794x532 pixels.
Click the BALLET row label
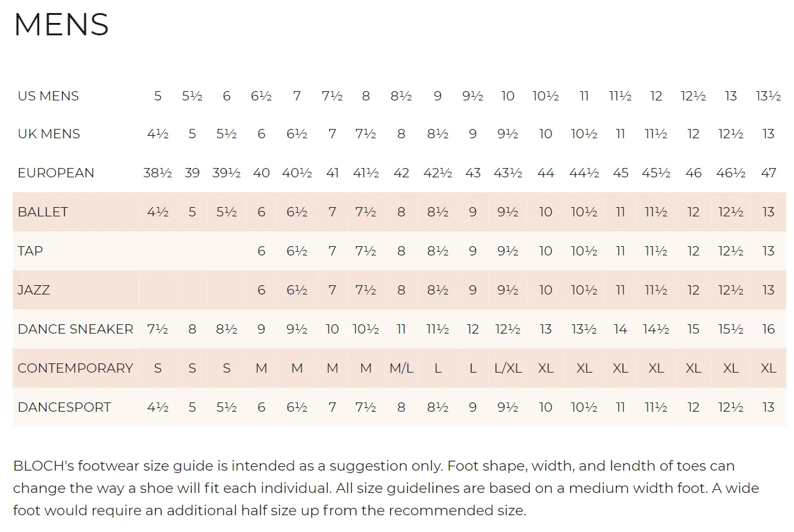tap(43, 212)
